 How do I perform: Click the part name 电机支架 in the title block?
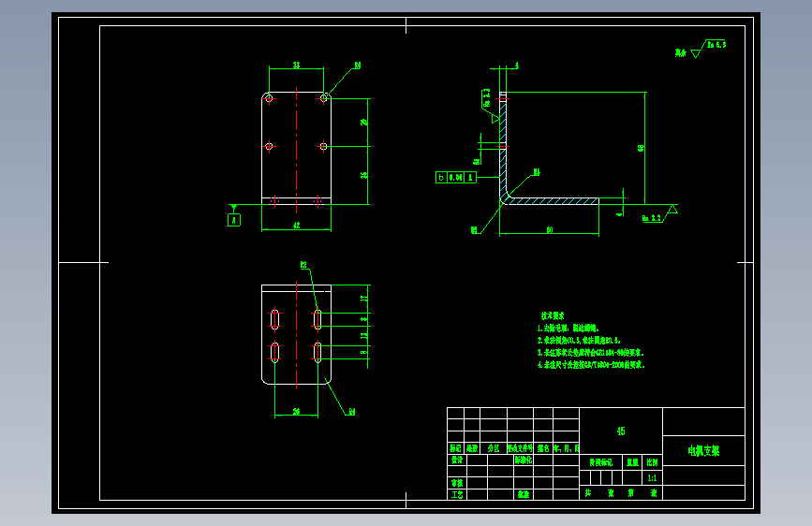click(x=703, y=451)
